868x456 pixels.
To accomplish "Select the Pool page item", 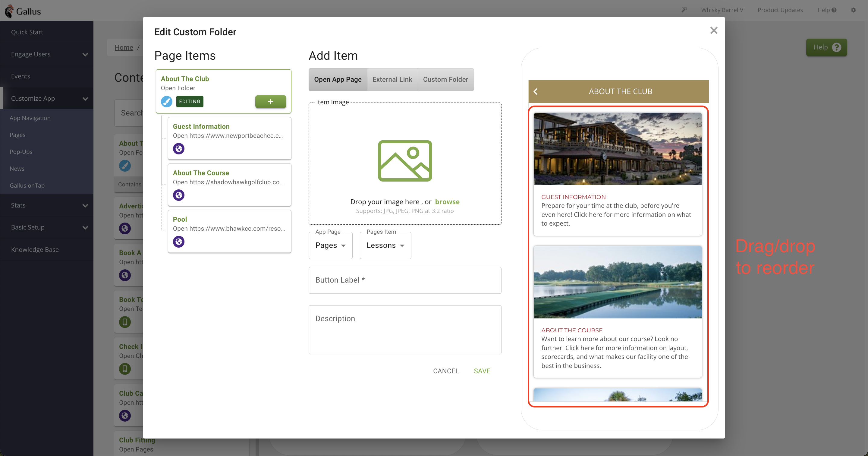I will point(229,231).
